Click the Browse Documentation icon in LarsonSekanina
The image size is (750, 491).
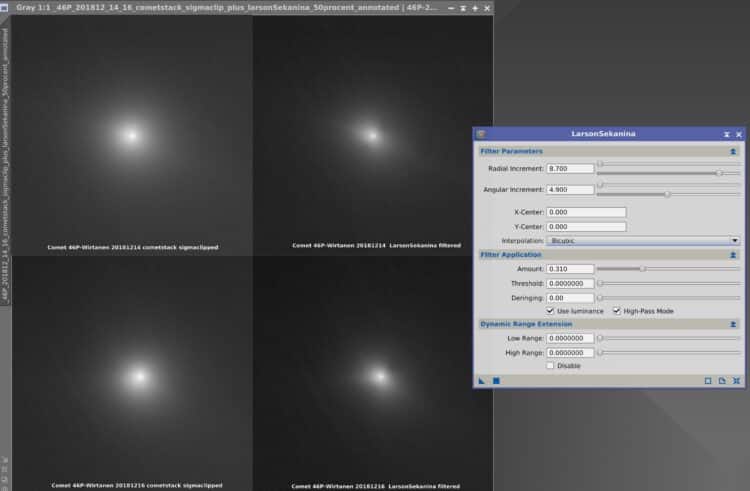point(722,381)
